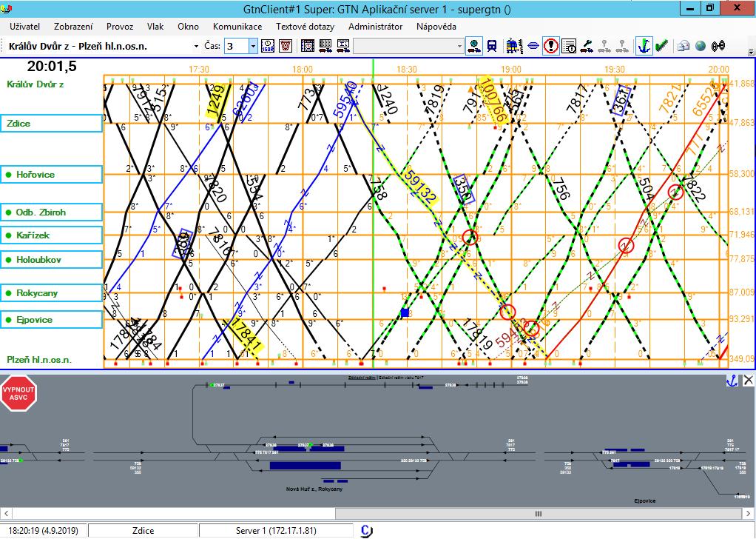Click highlighted train label 59132
The width and height of the screenshot is (756, 539).
coord(420,188)
